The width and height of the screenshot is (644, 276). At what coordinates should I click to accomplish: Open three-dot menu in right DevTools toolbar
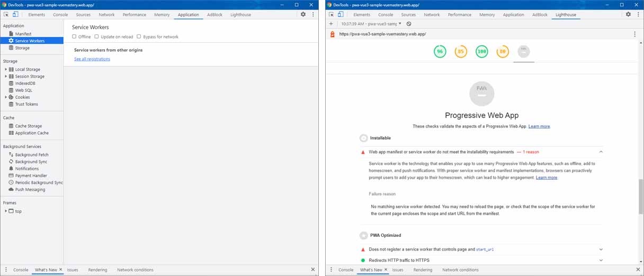[x=638, y=14]
